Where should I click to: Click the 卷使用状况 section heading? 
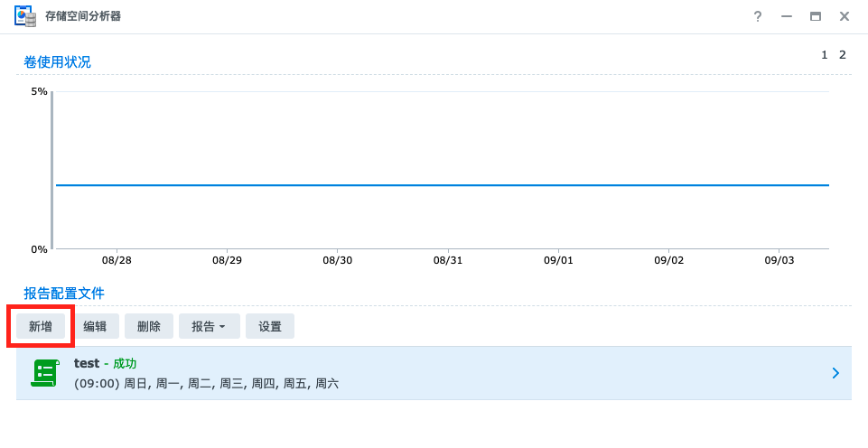click(57, 62)
